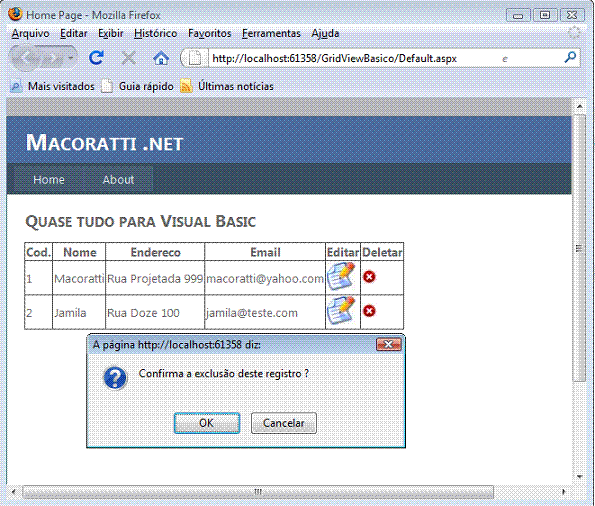Click the vertical scrollbar down arrow

click(579, 476)
